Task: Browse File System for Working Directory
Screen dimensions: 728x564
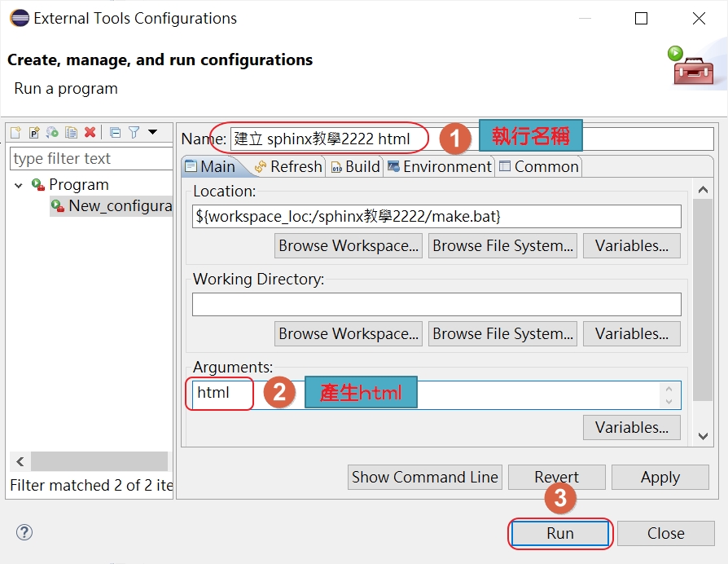Action: coord(502,333)
